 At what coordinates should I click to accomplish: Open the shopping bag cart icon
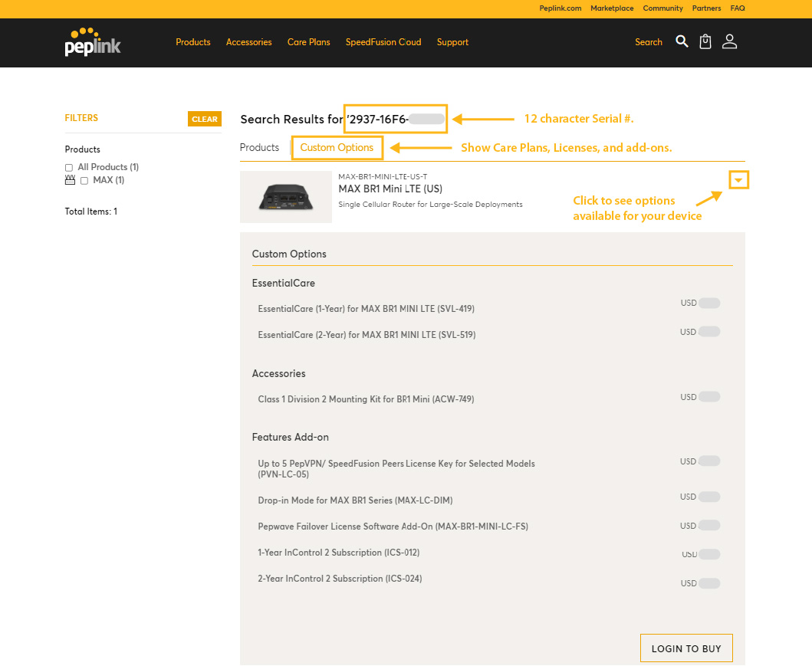705,41
